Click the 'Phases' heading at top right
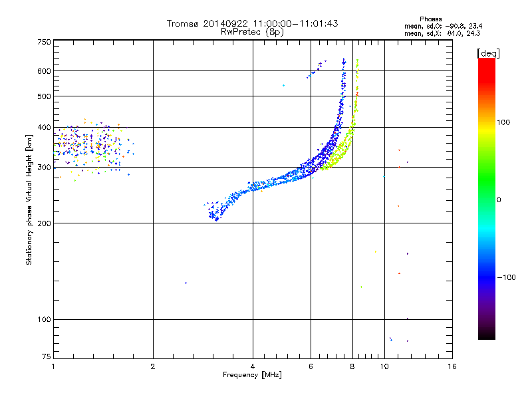This screenshot has height=399, width=532. point(430,19)
